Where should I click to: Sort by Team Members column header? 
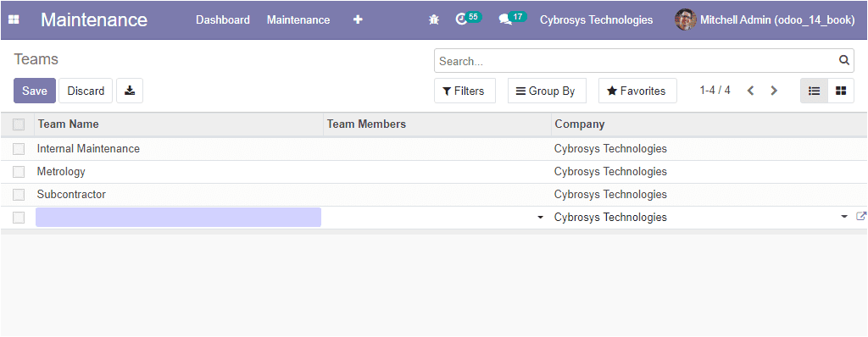coord(437,124)
